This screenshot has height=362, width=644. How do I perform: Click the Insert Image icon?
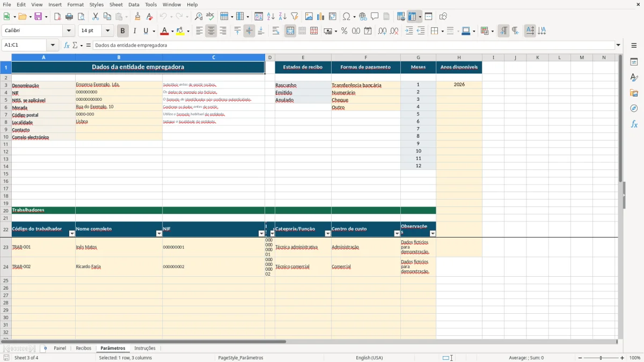tap(309, 17)
